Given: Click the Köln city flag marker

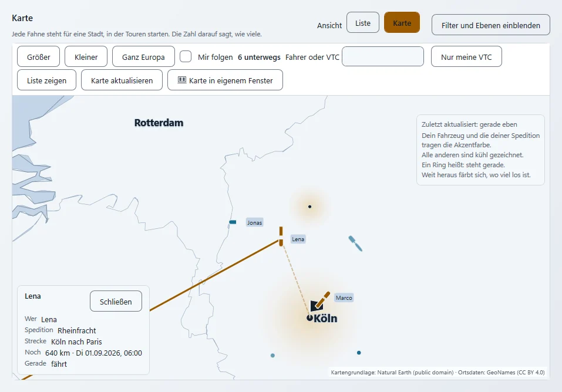Looking at the screenshot, I should pos(317,305).
